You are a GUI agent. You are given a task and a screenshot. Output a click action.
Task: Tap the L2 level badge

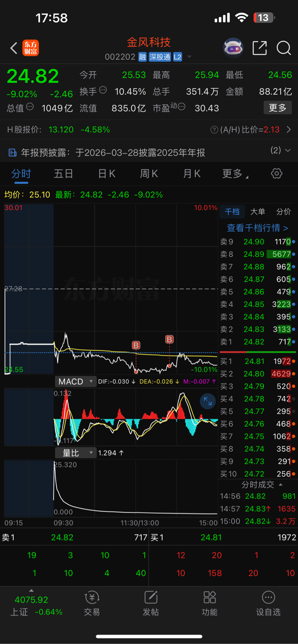click(x=178, y=57)
